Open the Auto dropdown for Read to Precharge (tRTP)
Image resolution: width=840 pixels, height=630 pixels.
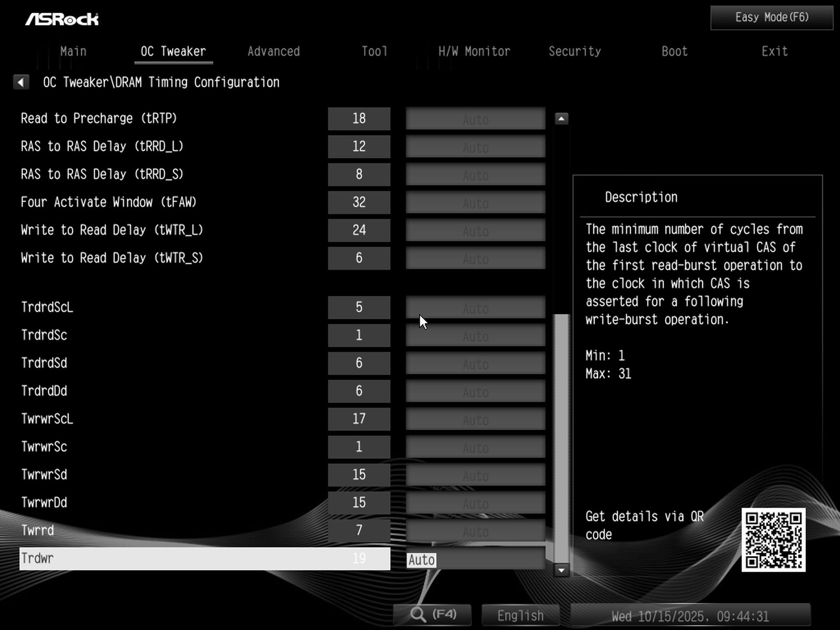[x=475, y=119]
